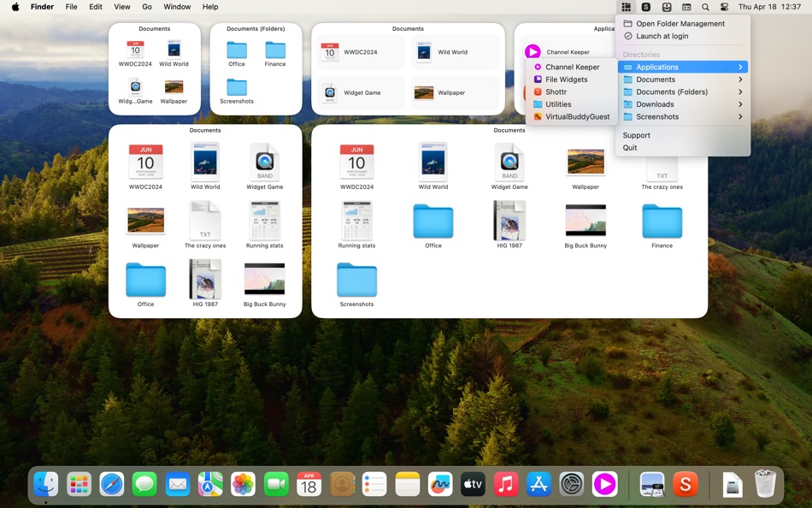Open the Finder Go menu
The image size is (812, 508).
coord(147,7)
